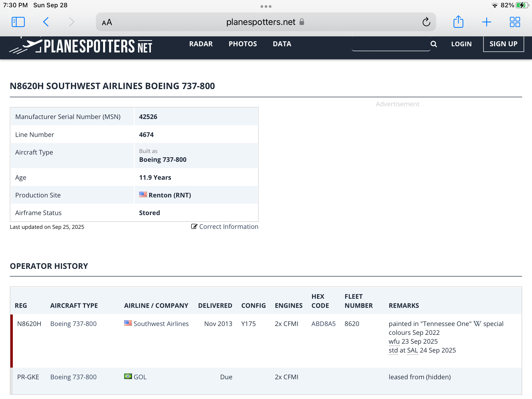Image resolution: width=532 pixels, height=399 pixels.
Task: Show the tab overview grid
Action: click(x=515, y=22)
